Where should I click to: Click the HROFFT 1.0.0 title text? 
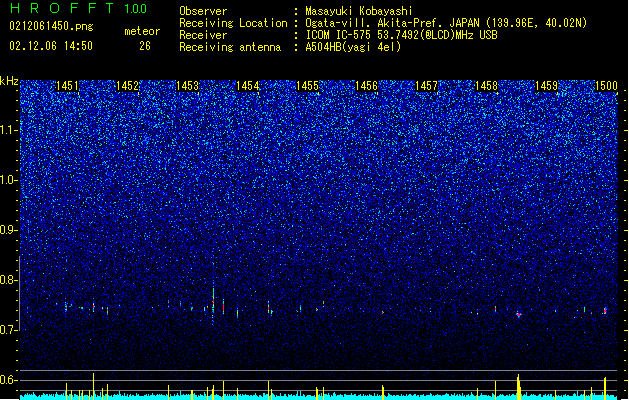click(x=79, y=8)
